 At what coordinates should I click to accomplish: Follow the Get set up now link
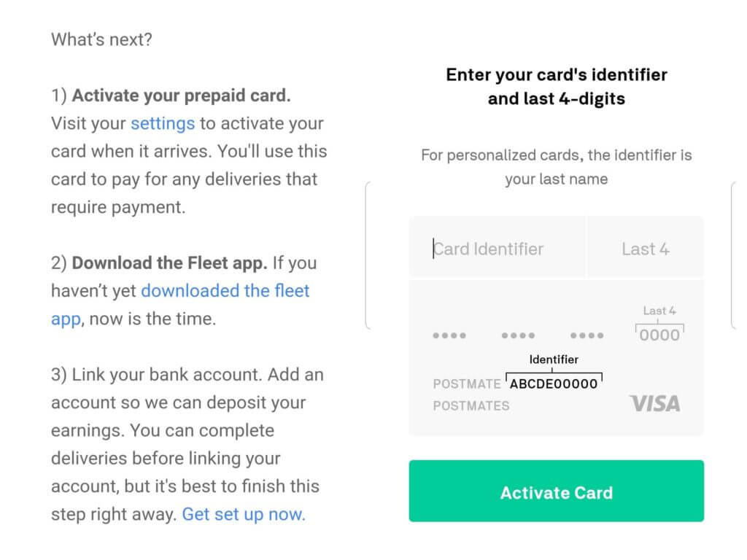pyautogui.click(x=244, y=514)
